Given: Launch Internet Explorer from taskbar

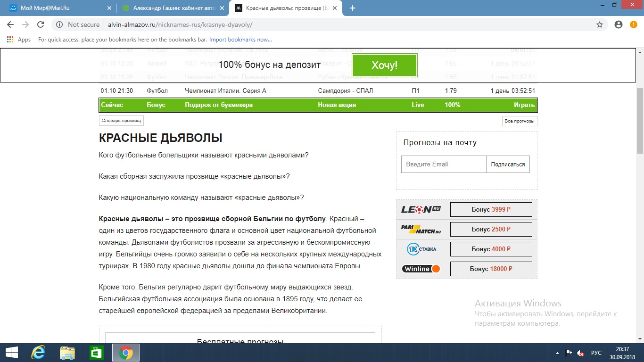Looking at the screenshot, I should coord(38,353).
